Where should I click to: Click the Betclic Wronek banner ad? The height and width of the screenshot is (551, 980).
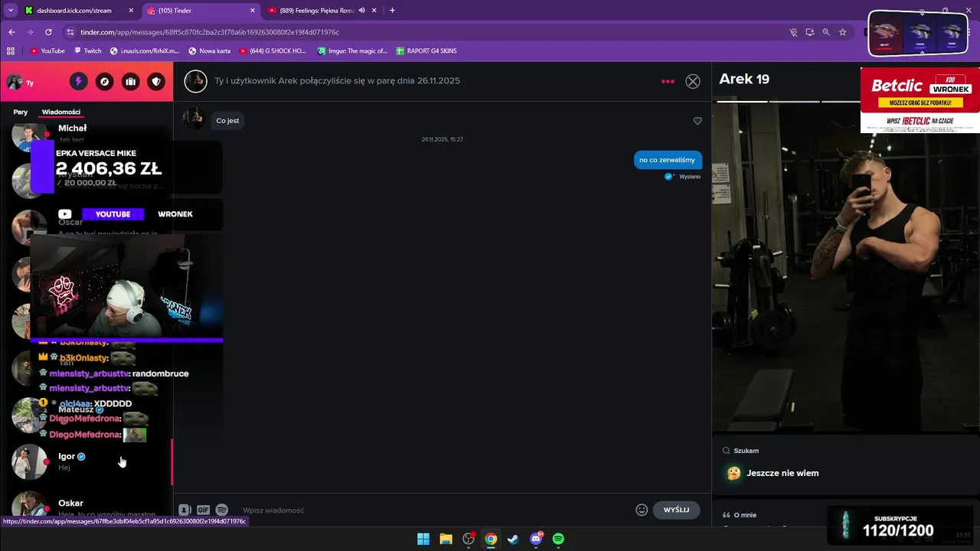pyautogui.click(x=920, y=100)
